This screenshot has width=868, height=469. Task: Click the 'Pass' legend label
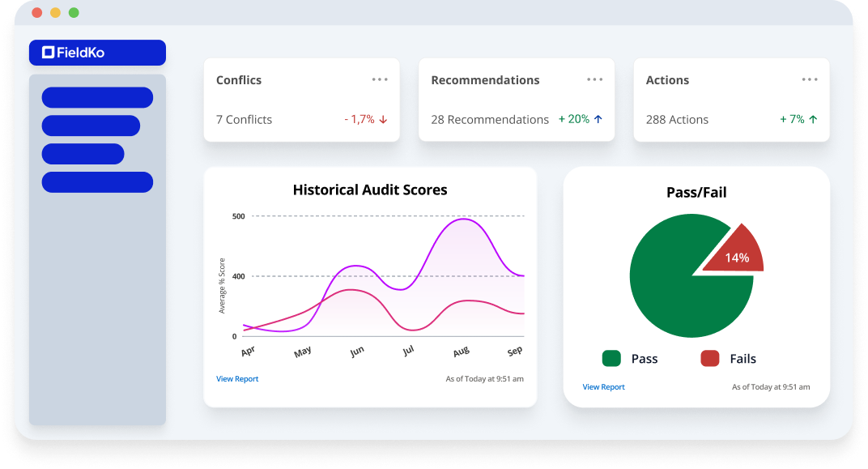click(x=645, y=359)
